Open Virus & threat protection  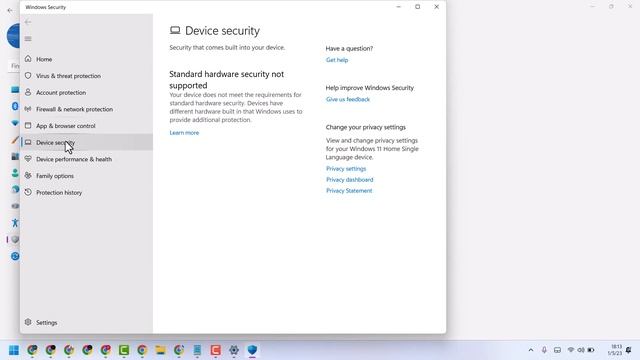[87, 76]
